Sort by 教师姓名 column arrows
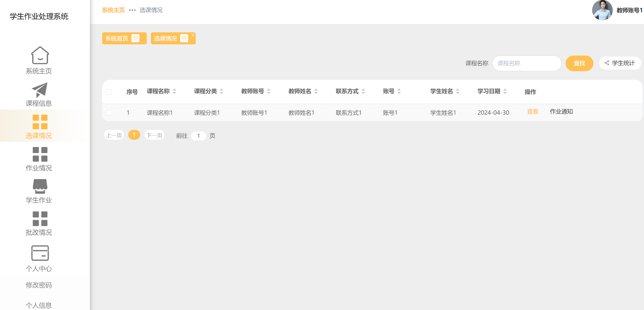The width and height of the screenshot is (644, 310). (316, 91)
